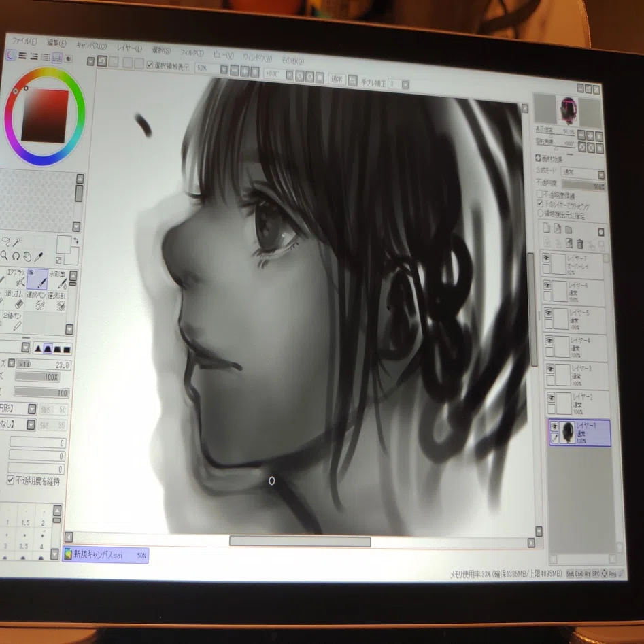Enable the 不透明度保護 checkbox

(x=540, y=193)
